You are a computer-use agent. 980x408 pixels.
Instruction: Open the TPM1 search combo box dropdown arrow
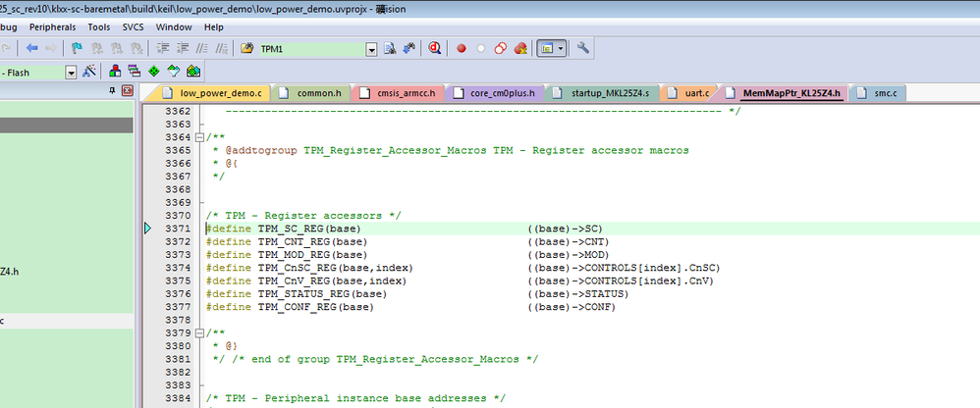372,49
